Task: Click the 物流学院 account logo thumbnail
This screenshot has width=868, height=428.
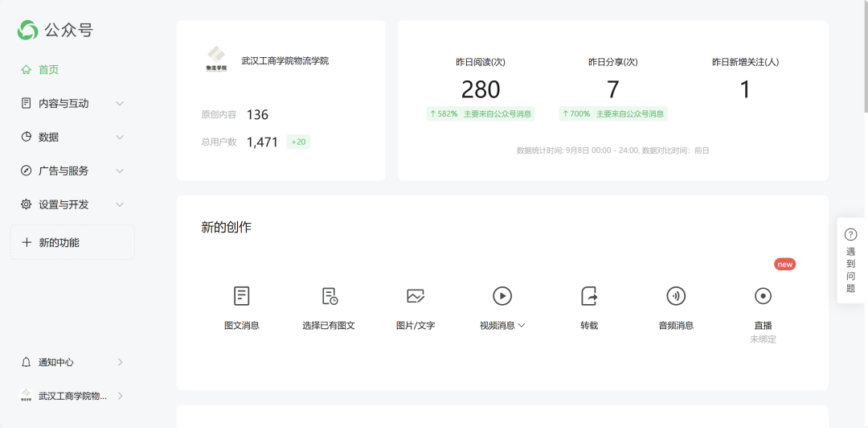Action: point(216,60)
